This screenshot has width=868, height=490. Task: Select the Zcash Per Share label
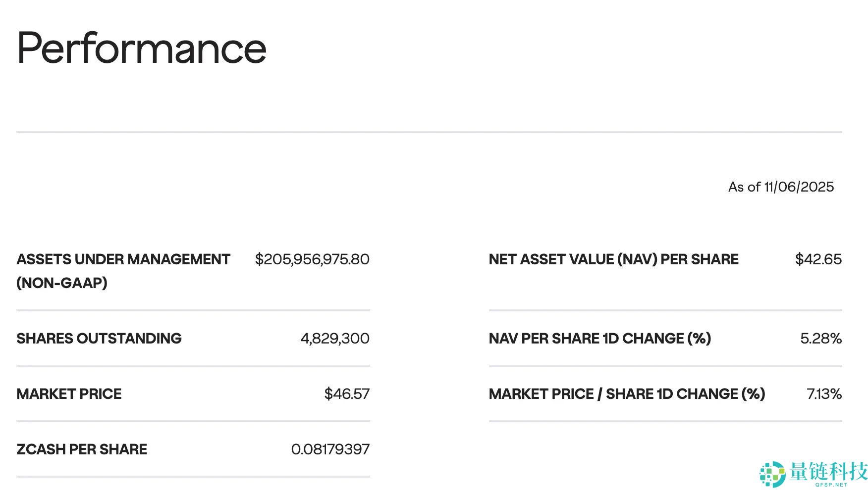point(82,449)
